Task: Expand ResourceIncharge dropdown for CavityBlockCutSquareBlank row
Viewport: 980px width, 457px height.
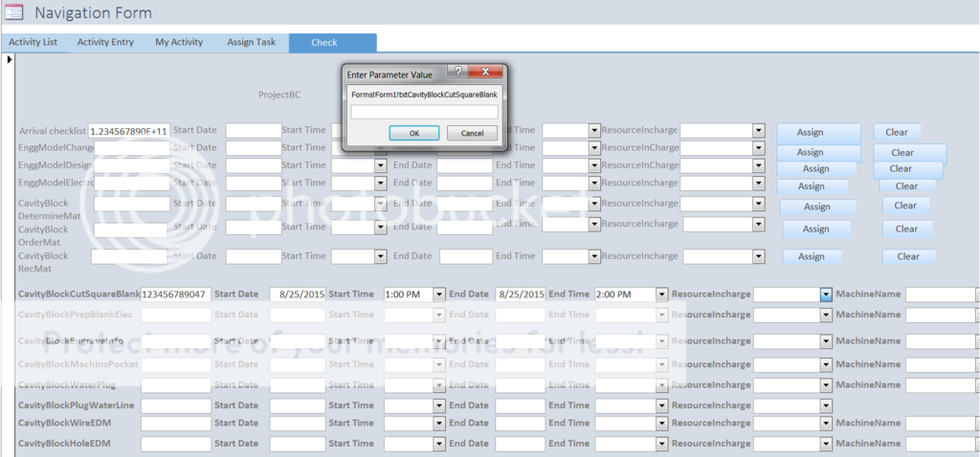Action: pyautogui.click(x=825, y=294)
